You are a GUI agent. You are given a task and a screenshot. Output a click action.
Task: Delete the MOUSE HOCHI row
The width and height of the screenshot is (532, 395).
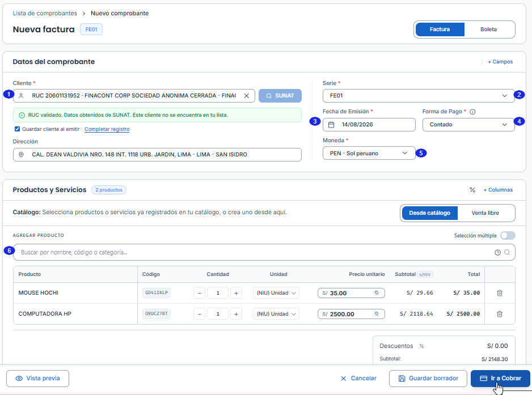[x=500, y=293]
